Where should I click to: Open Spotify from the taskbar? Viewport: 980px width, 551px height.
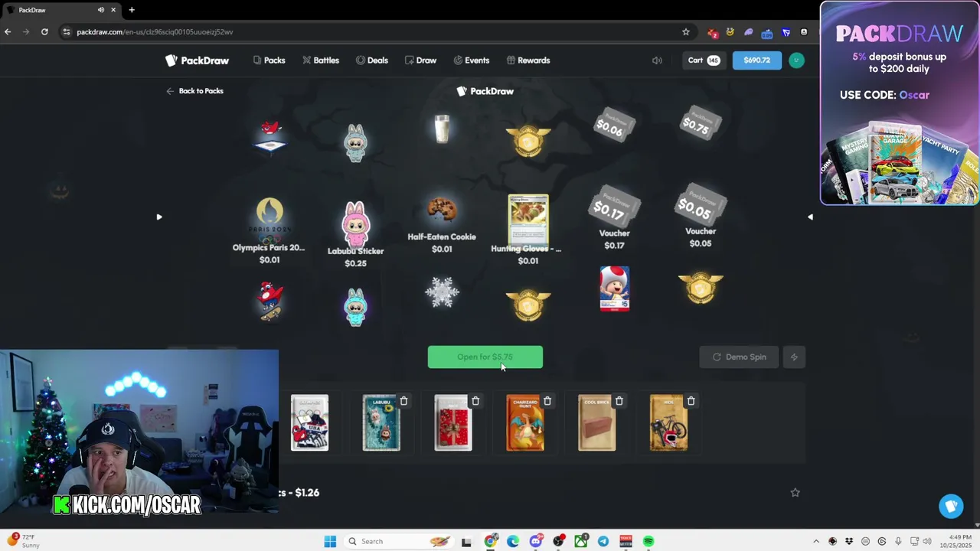(648, 541)
